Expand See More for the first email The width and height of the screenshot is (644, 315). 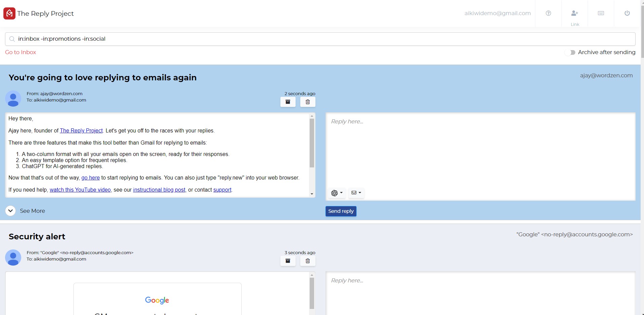coord(10,211)
